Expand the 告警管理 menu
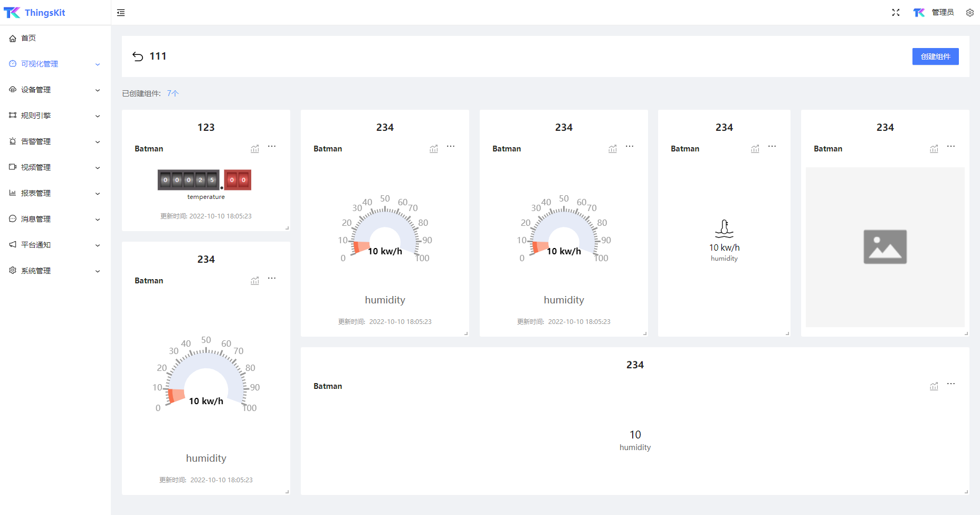The height and width of the screenshot is (515, 980). point(55,141)
